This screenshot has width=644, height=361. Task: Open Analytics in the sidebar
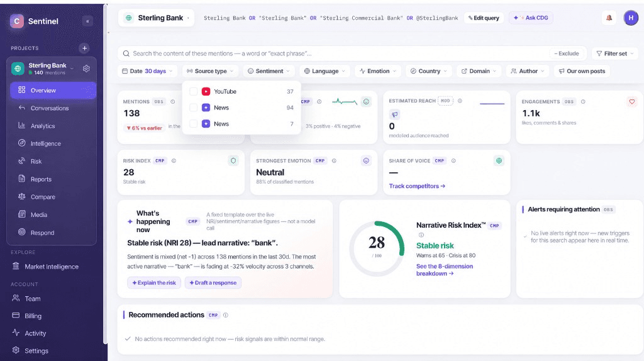[53, 126]
